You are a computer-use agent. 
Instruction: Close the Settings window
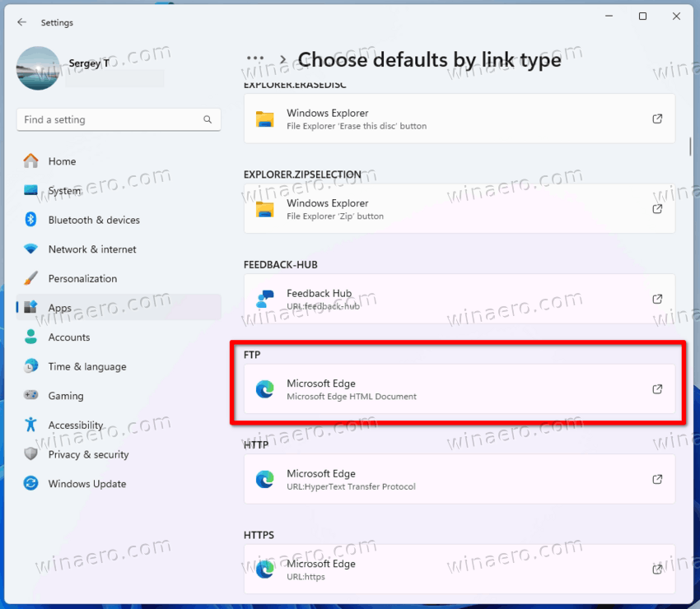(676, 16)
